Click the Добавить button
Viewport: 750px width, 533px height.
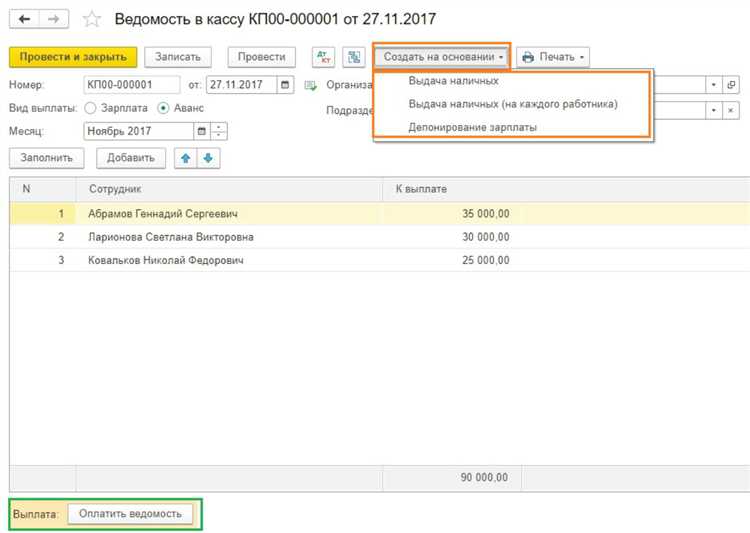131,158
